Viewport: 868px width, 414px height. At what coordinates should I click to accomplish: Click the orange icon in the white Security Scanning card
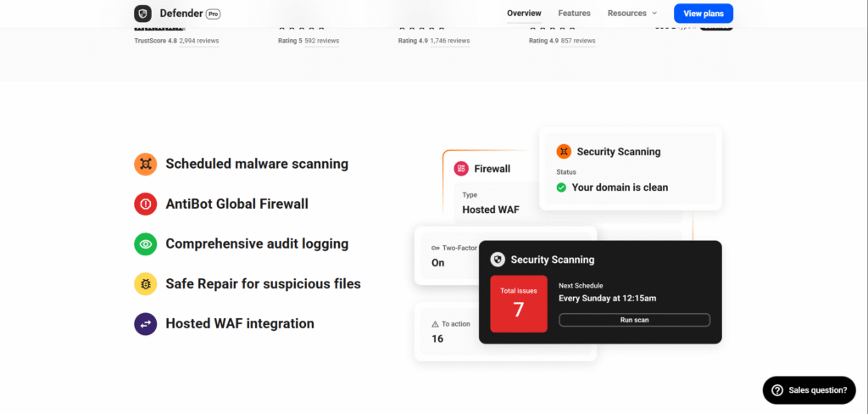click(564, 151)
